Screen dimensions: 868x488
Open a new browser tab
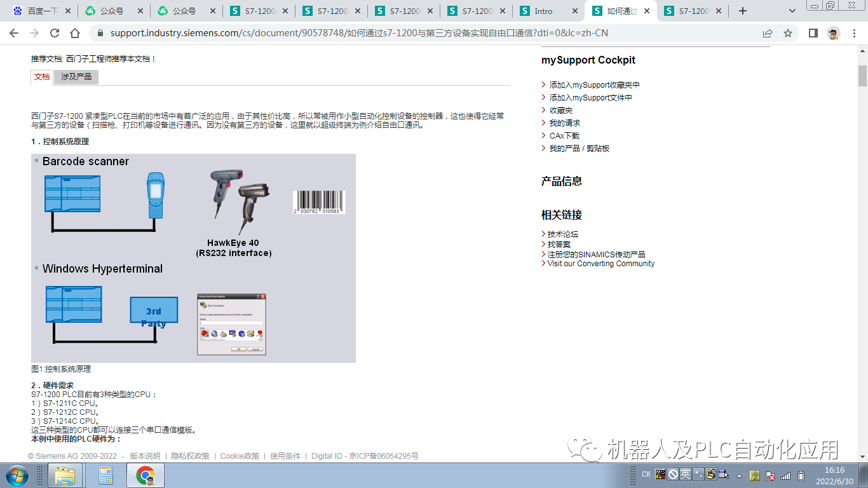point(743,11)
